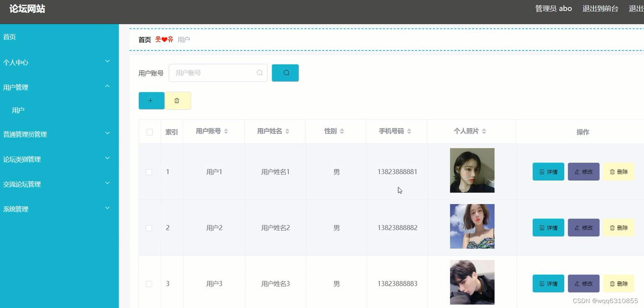Screen dimensions: 644x308
Task: Click the trash batch-delete button
Action: click(178, 101)
